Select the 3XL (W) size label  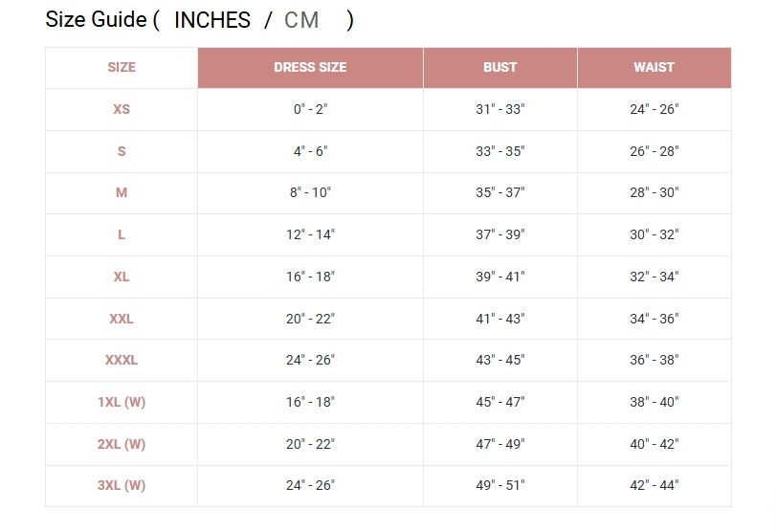(122, 485)
